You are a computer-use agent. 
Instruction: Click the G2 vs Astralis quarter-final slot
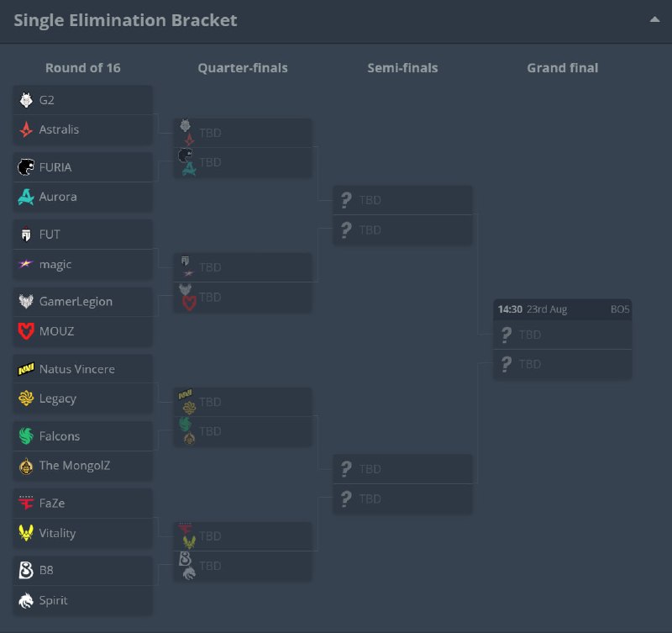[x=243, y=133]
